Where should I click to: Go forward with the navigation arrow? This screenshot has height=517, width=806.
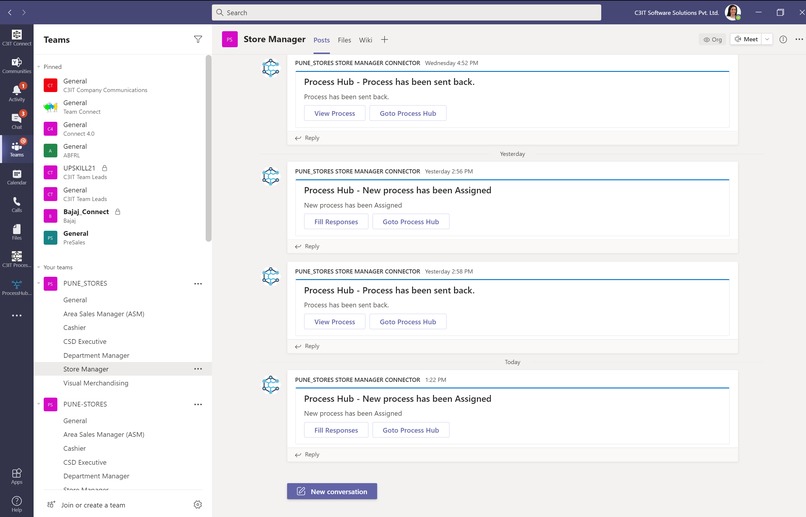click(24, 12)
